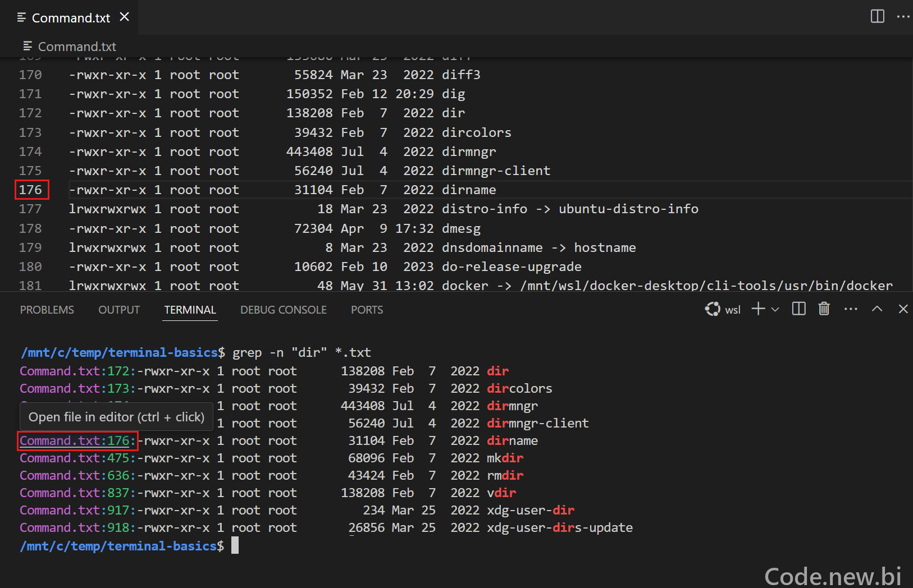
Task: Click the grep -n "dir" *.txt command text
Action: click(x=302, y=352)
